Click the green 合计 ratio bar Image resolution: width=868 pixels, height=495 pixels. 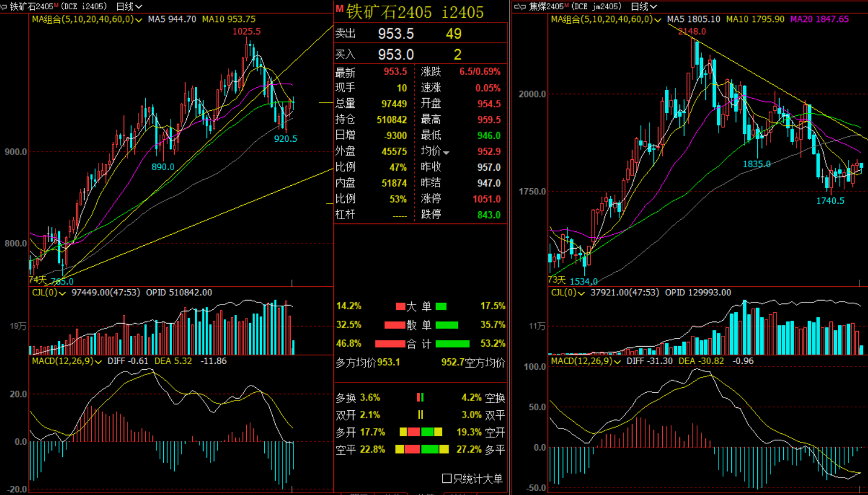(x=452, y=344)
